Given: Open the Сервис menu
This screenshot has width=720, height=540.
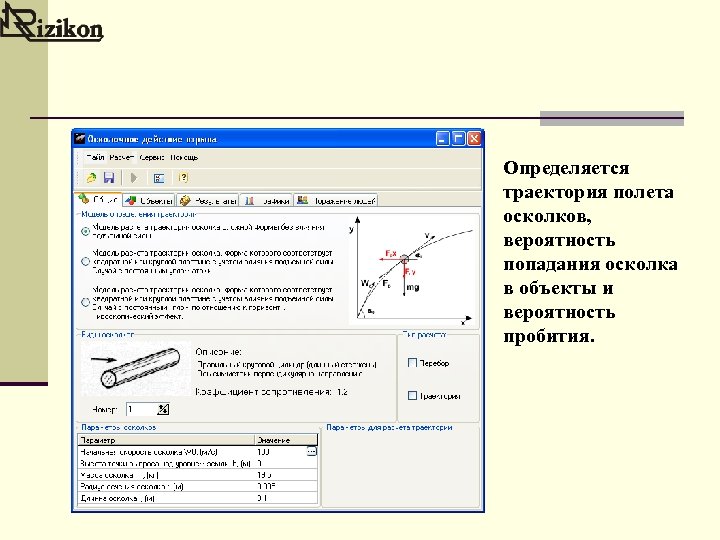Looking at the screenshot, I should [x=152, y=158].
